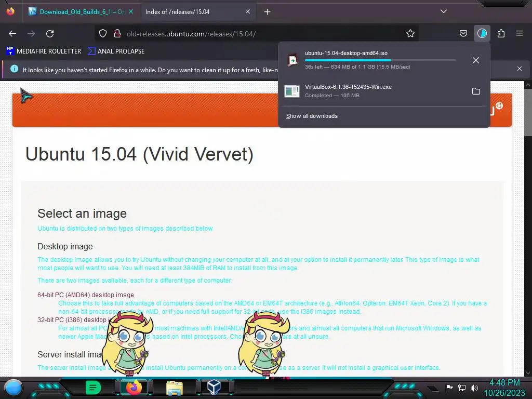Open Action Center flag tray icon
Viewport: 532px width, 399px height.
coord(449,388)
